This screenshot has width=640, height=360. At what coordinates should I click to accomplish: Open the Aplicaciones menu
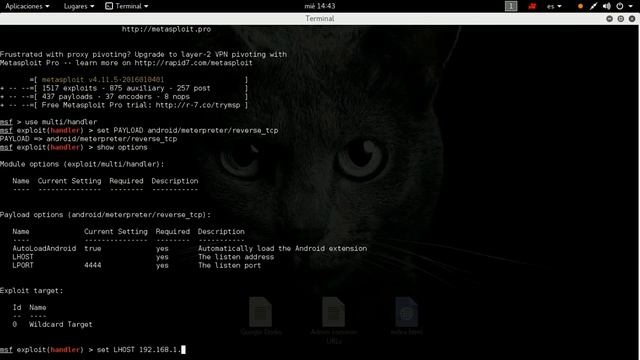pos(27,6)
